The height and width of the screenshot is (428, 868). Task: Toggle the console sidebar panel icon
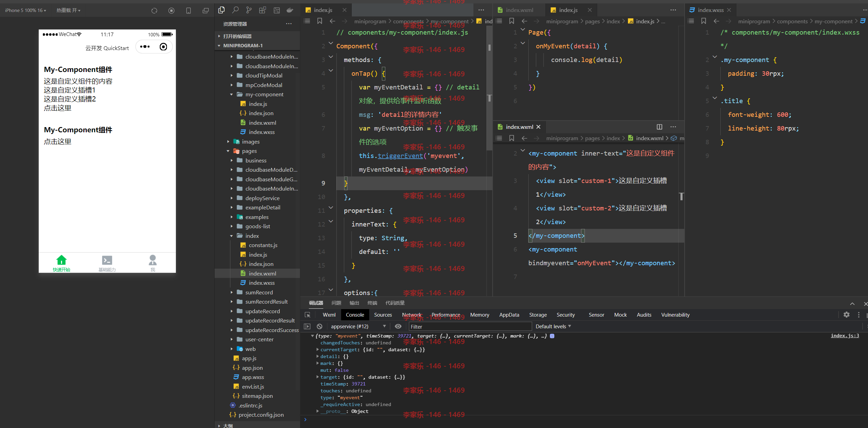(307, 327)
